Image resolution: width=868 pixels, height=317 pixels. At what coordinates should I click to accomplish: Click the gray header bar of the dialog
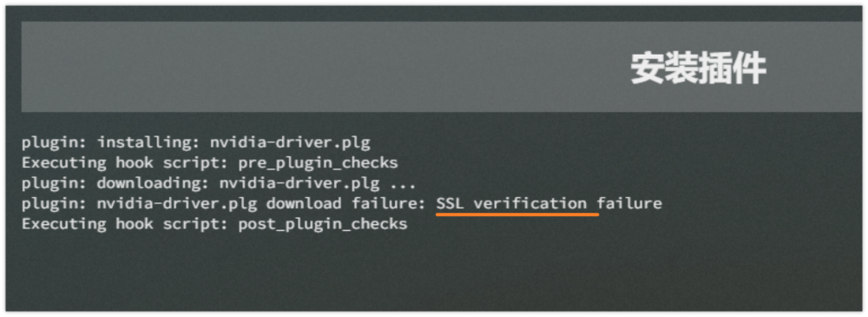click(441, 67)
